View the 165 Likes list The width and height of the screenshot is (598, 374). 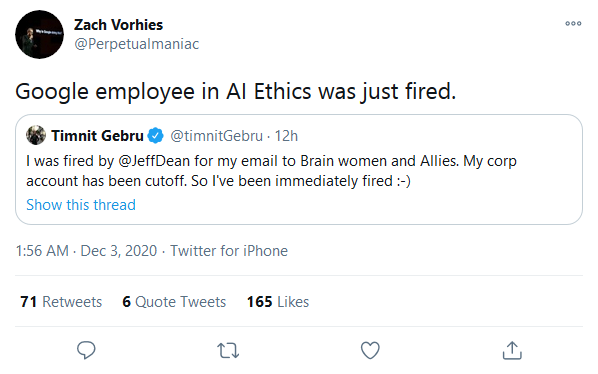[278, 302]
